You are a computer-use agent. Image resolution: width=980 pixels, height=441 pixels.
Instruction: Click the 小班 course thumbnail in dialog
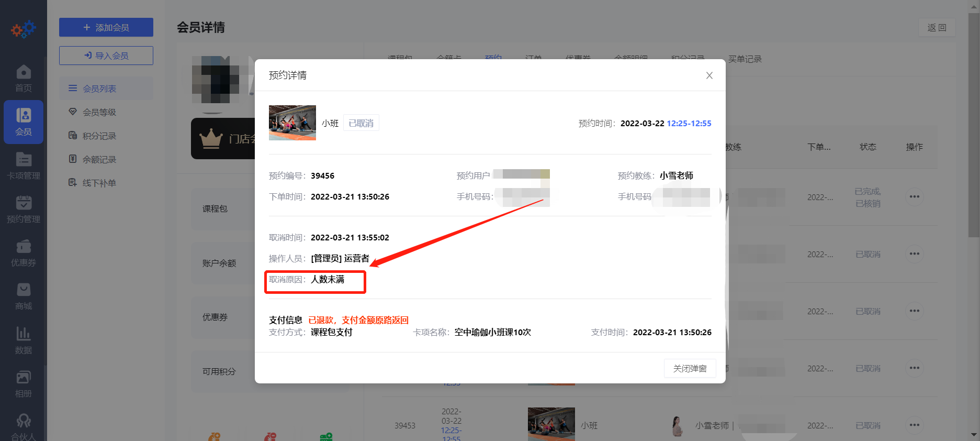[292, 123]
